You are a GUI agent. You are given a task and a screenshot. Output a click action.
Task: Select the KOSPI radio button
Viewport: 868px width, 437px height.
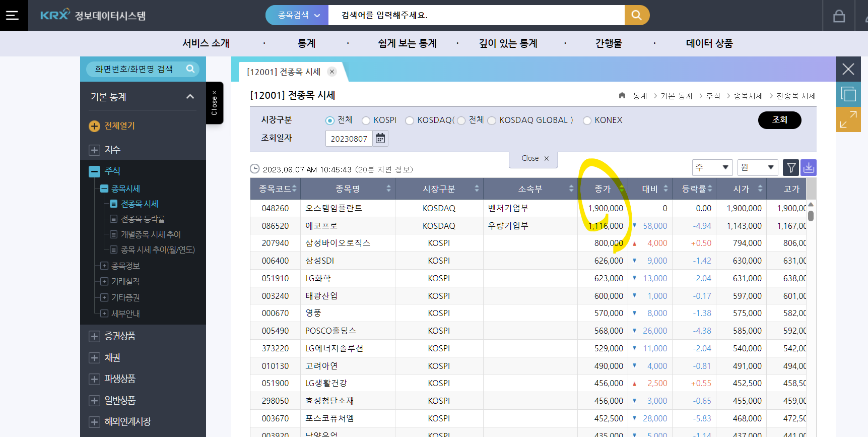pyautogui.click(x=366, y=120)
